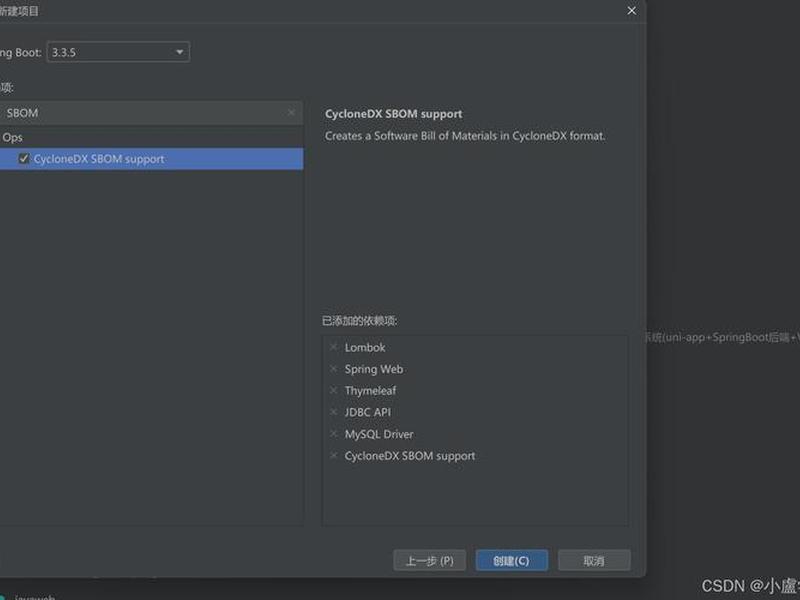
Task: Click the Software Bill of Materials description text
Action: pyautogui.click(x=465, y=136)
